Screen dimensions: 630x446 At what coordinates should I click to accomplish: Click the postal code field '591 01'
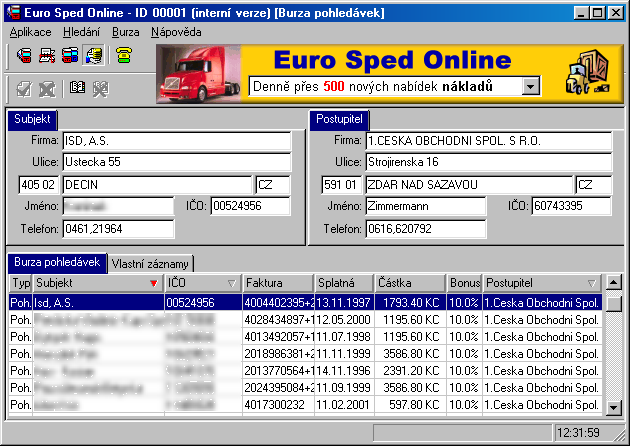342,185
